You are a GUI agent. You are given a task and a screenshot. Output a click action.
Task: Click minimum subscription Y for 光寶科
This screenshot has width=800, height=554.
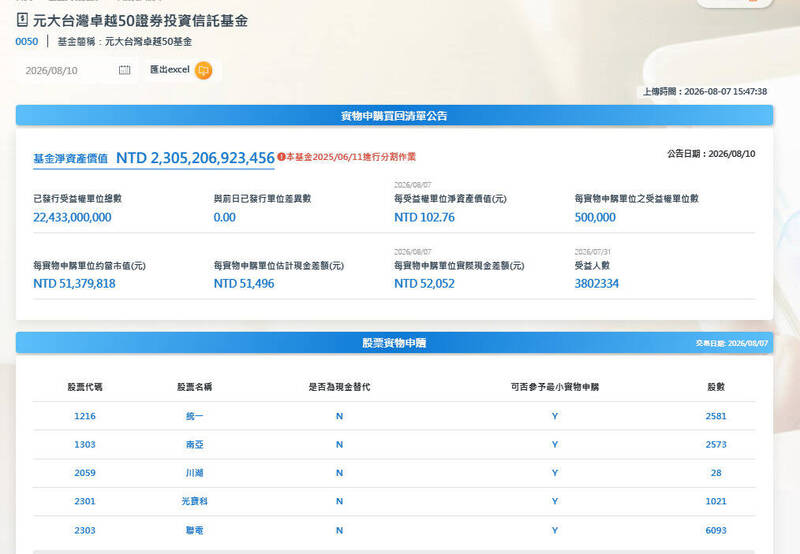point(555,501)
